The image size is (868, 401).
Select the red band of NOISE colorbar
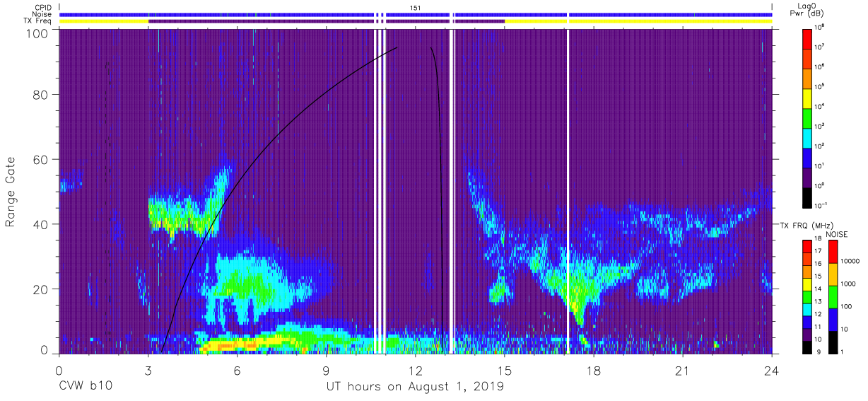pos(833,251)
